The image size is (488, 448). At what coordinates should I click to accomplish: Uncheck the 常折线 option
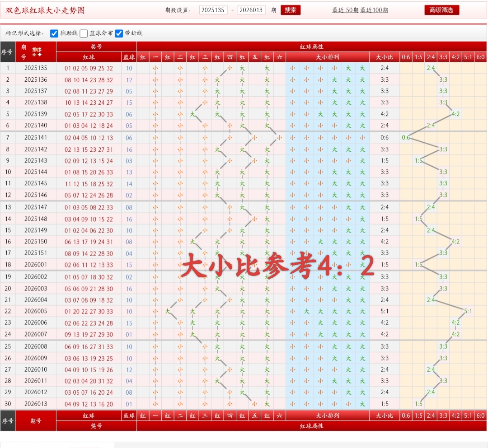(x=119, y=33)
